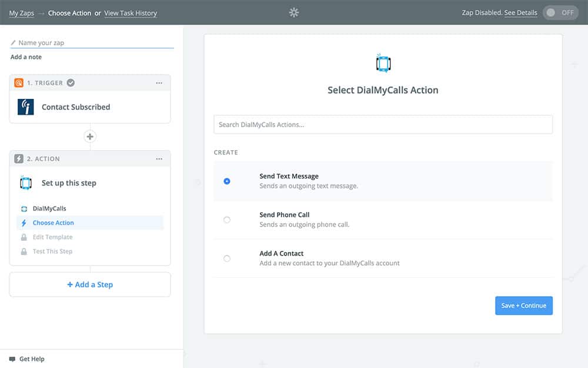Open the Choose Action substep
Screen dimensions: 588x368
point(54,223)
